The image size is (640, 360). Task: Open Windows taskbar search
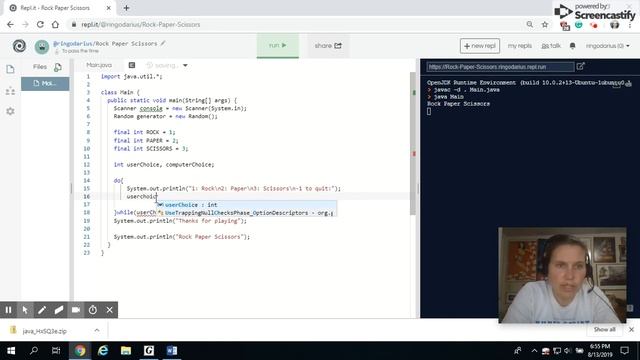(x=34, y=351)
